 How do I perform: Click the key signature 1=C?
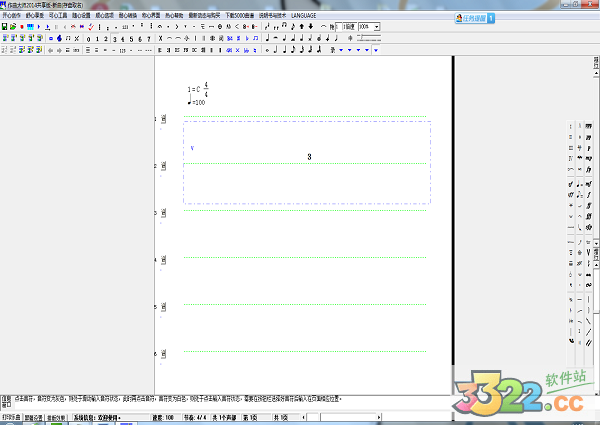(194, 90)
